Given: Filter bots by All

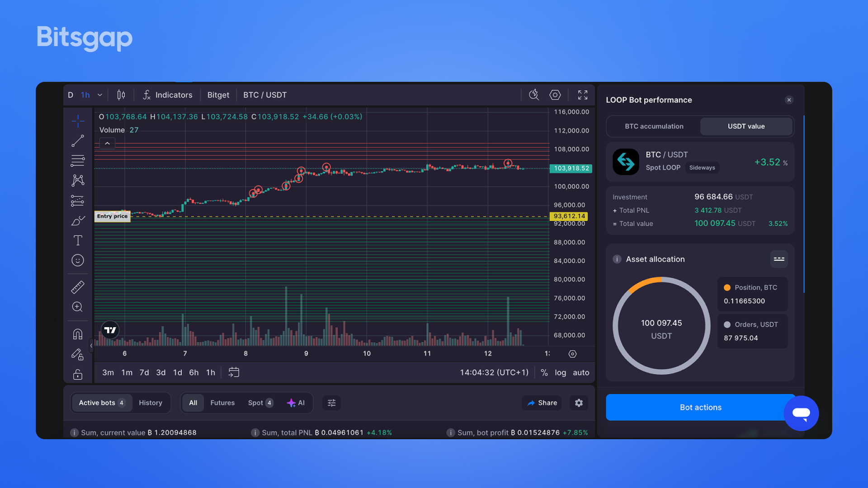Looking at the screenshot, I should [x=193, y=403].
